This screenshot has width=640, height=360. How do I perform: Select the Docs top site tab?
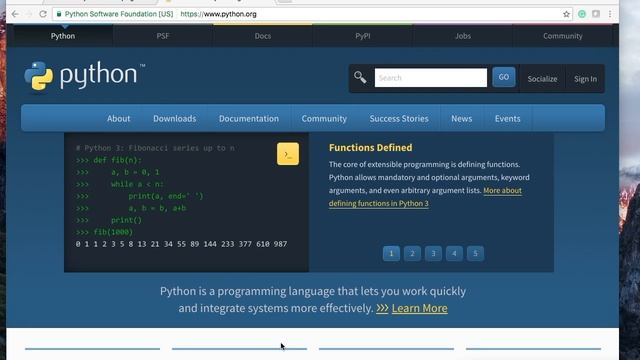tap(263, 36)
